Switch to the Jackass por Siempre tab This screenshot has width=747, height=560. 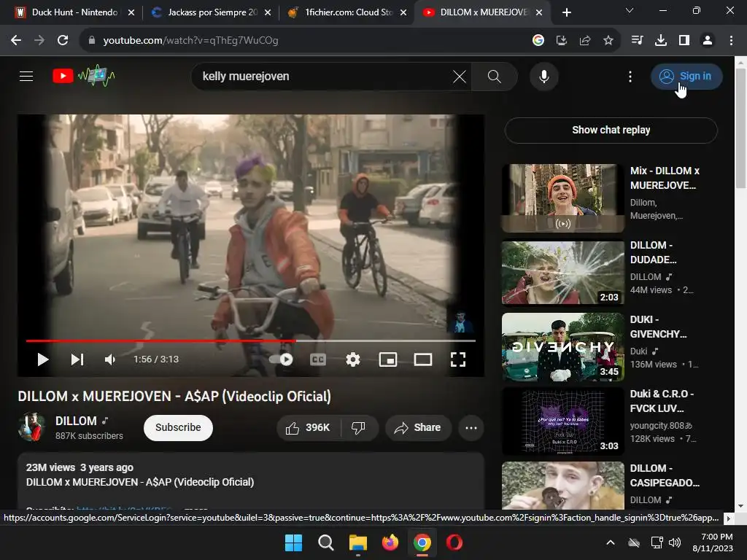coord(212,12)
